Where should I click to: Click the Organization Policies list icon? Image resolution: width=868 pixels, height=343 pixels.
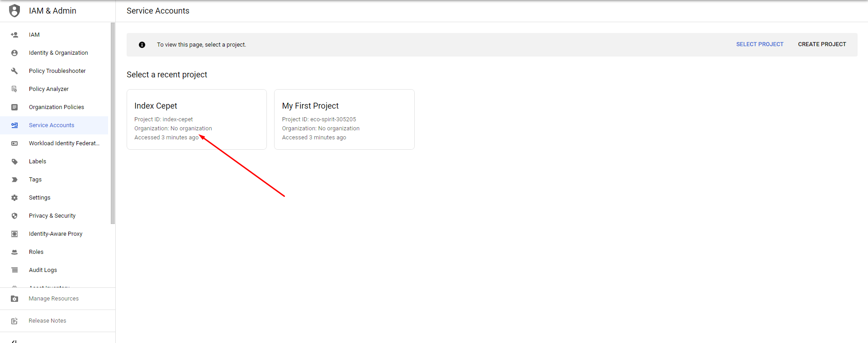[x=14, y=107]
